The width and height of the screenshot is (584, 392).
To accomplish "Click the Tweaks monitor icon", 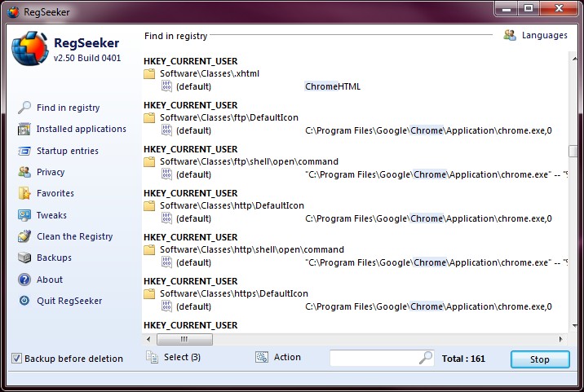I will pyautogui.click(x=24, y=215).
